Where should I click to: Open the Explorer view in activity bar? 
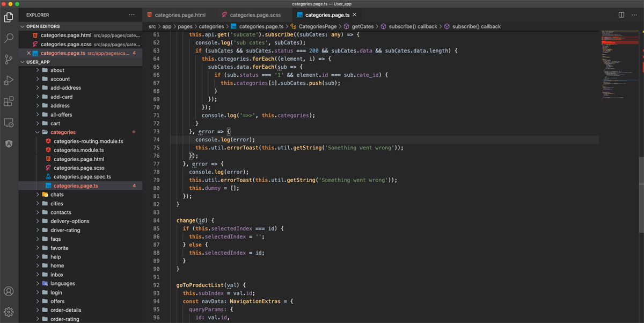pyautogui.click(x=9, y=17)
